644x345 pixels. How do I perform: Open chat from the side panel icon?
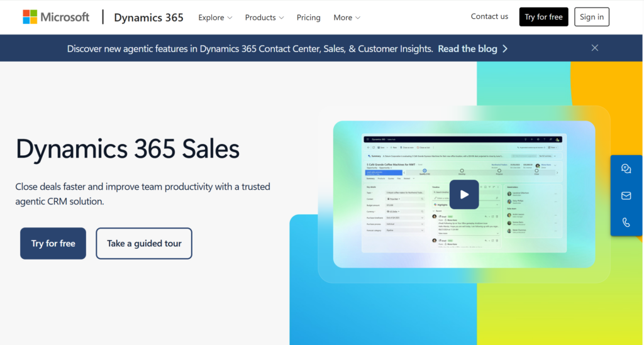(x=626, y=168)
